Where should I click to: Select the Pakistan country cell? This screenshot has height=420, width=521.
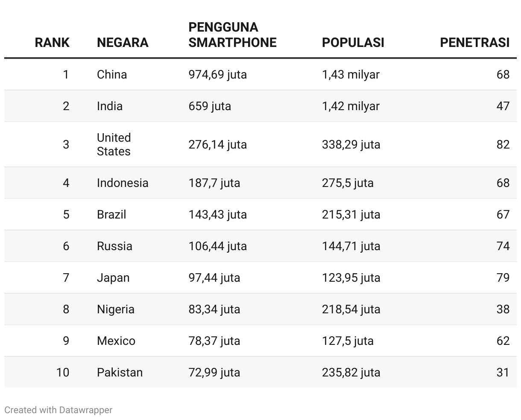(120, 372)
